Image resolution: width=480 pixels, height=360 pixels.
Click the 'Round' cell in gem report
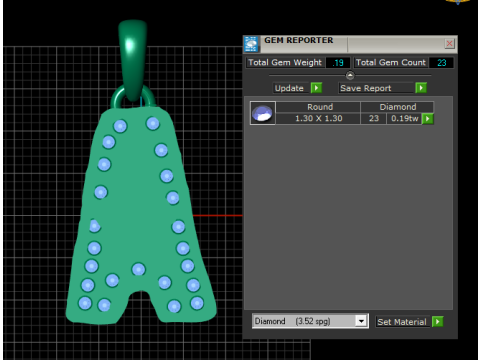[x=318, y=107]
